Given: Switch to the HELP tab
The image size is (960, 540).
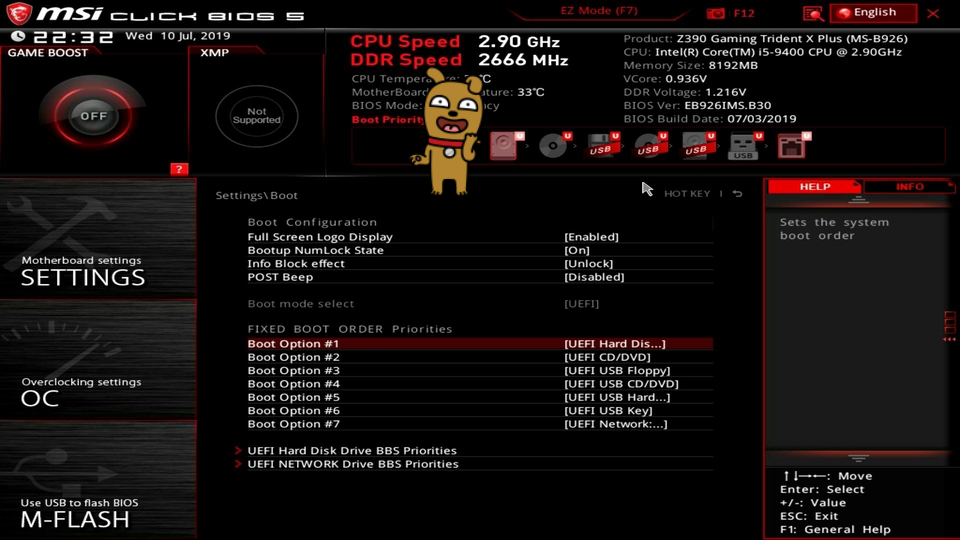Looking at the screenshot, I should 815,187.
